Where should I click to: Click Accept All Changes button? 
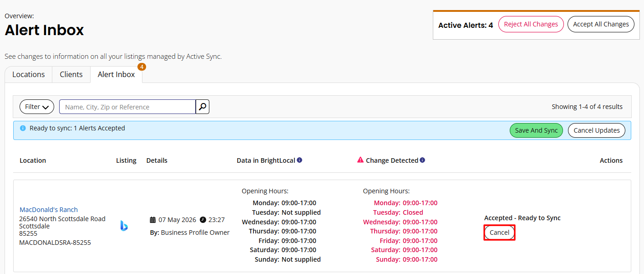click(x=601, y=24)
